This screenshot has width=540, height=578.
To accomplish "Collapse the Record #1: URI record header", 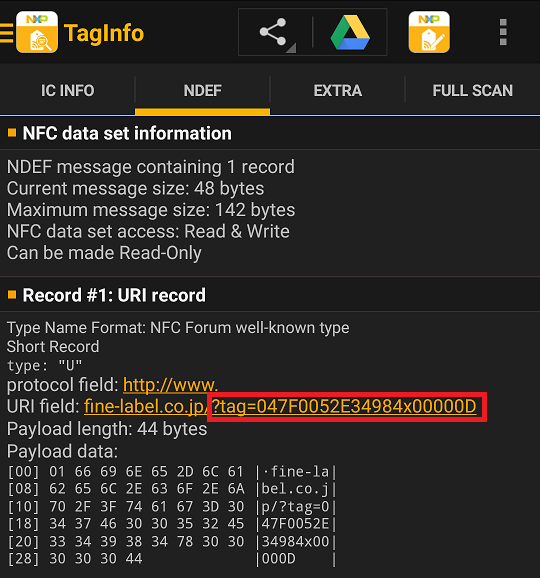I will tap(270, 295).
